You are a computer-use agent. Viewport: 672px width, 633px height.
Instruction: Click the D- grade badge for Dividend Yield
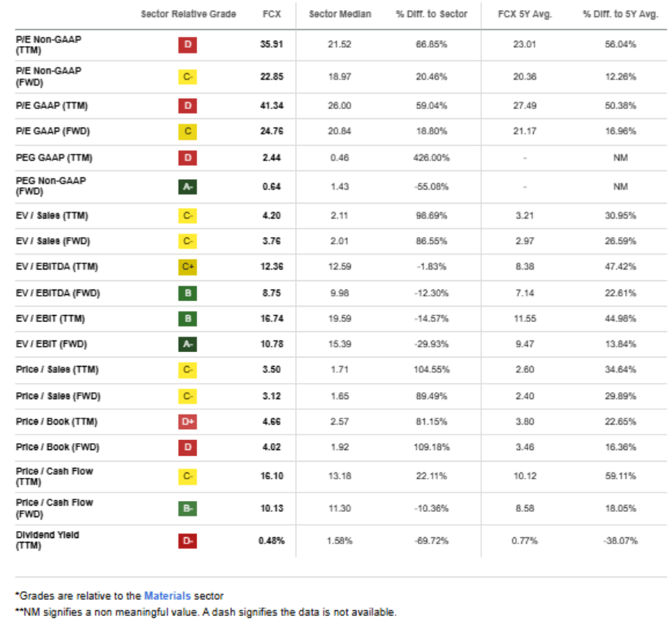click(188, 540)
